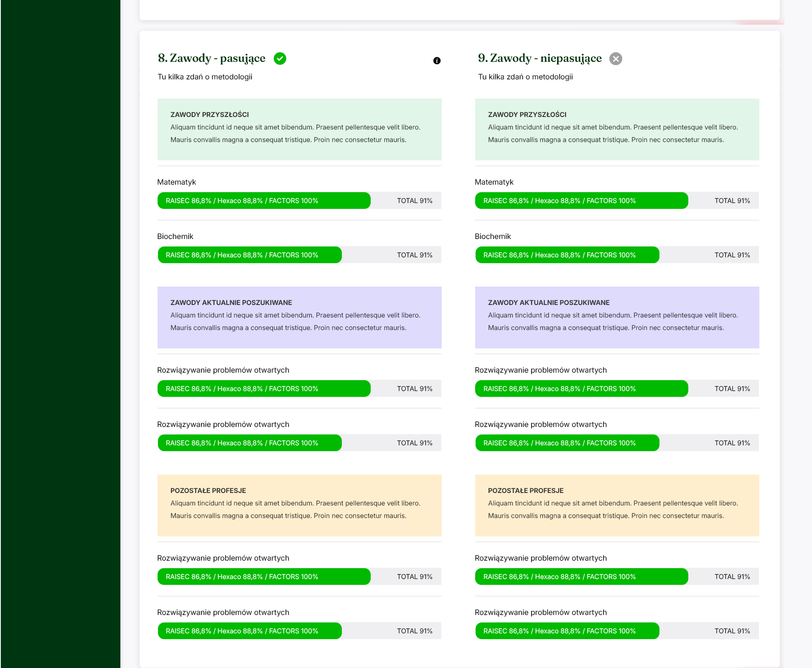
Task: Select purple Zawody aktualnie poszukiwane box, pasujące column
Action: (x=299, y=317)
